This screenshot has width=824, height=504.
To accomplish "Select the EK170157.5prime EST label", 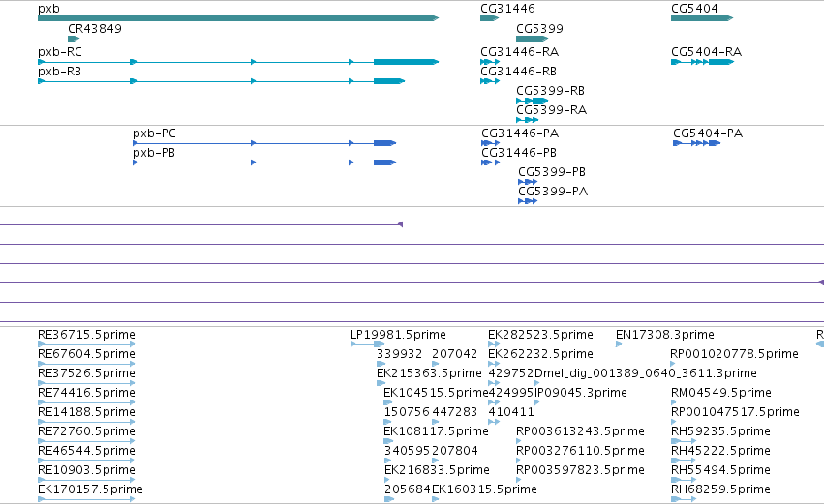I will pyautogui.click(x=90, y=489).
